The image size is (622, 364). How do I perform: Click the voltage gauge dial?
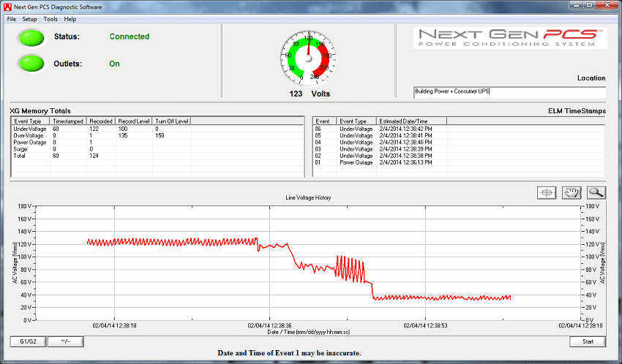click(308, 58)
